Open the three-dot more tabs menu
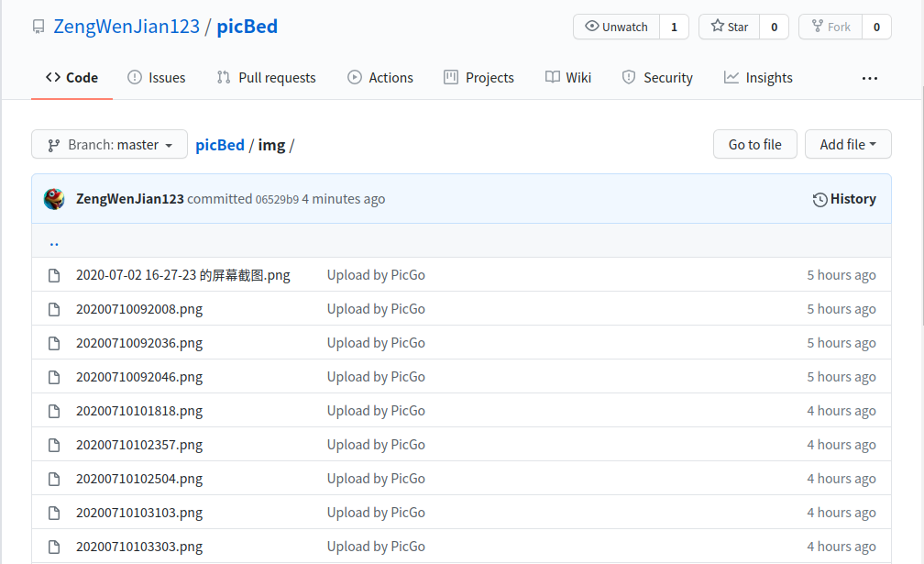The image size is (924, 564). click(870, 78)
